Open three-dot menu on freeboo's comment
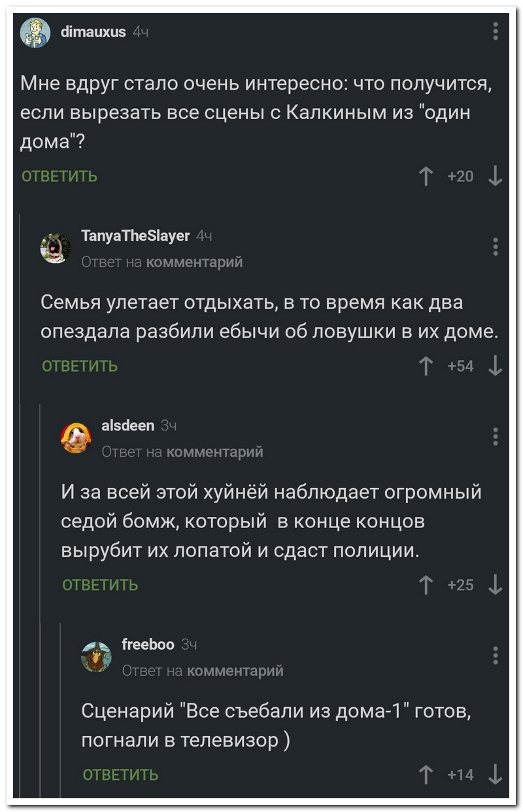This screenshot has width=523, height=812. (496, 654)
